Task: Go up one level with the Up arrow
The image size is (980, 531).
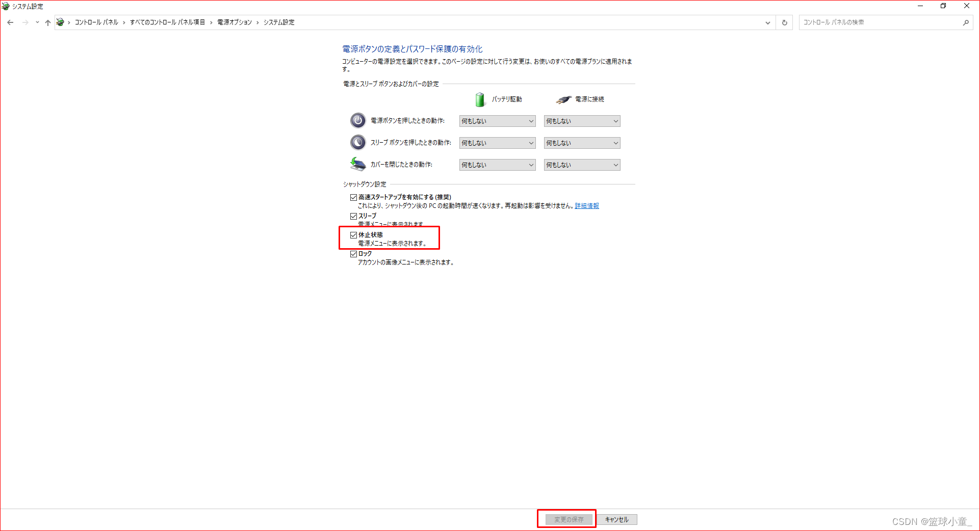Action: pyautogui.click(x=48, y=22)
